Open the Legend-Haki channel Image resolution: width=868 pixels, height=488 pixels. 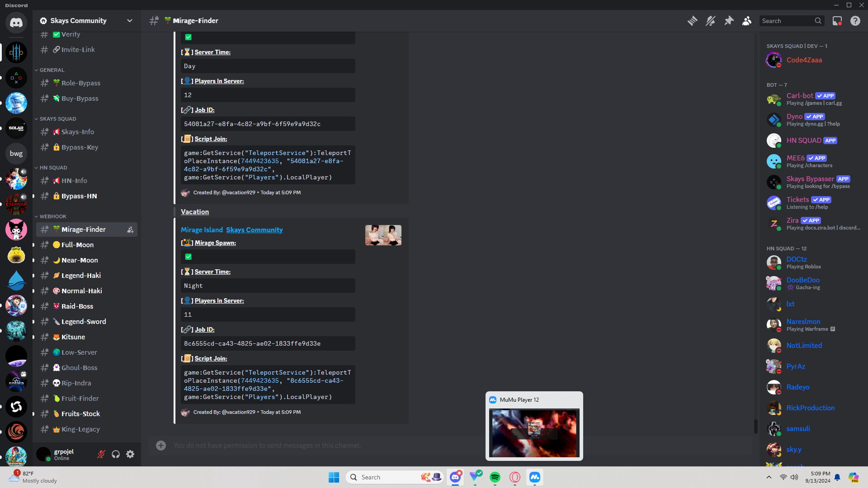(87, 276)
